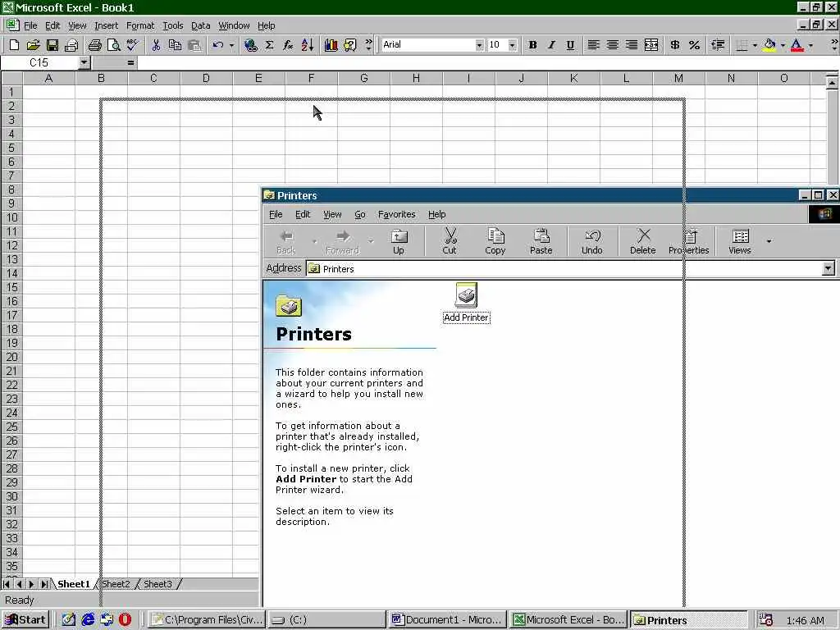840x630 pixels.
Task: Click the Up folder button in Printers
Action: click(x=399, y=241)
